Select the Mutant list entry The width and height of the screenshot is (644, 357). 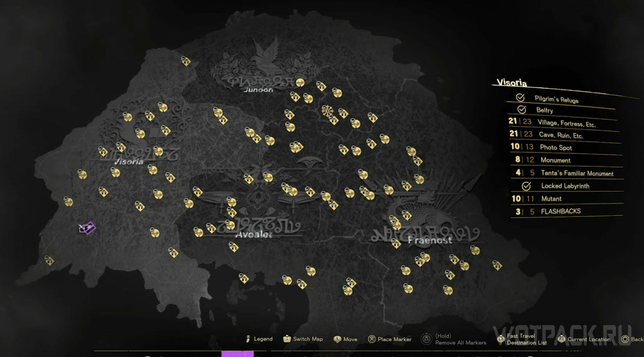tap(551, 199)
